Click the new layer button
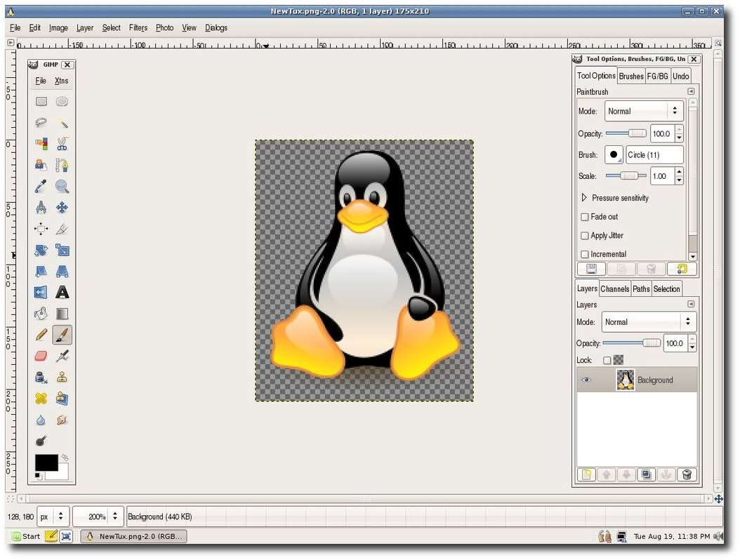Viewport: 740px width, 560px height. (x=587, y=474)
